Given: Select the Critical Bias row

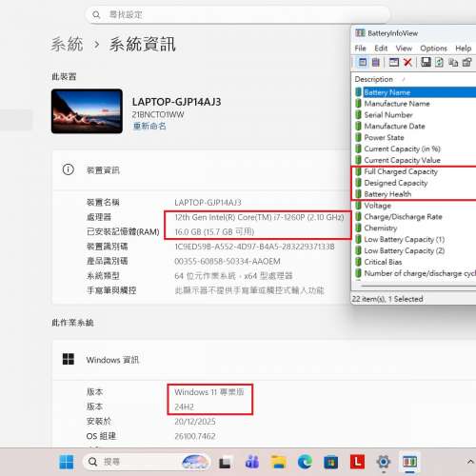Looking at the screenshot, I should [414, 262].
